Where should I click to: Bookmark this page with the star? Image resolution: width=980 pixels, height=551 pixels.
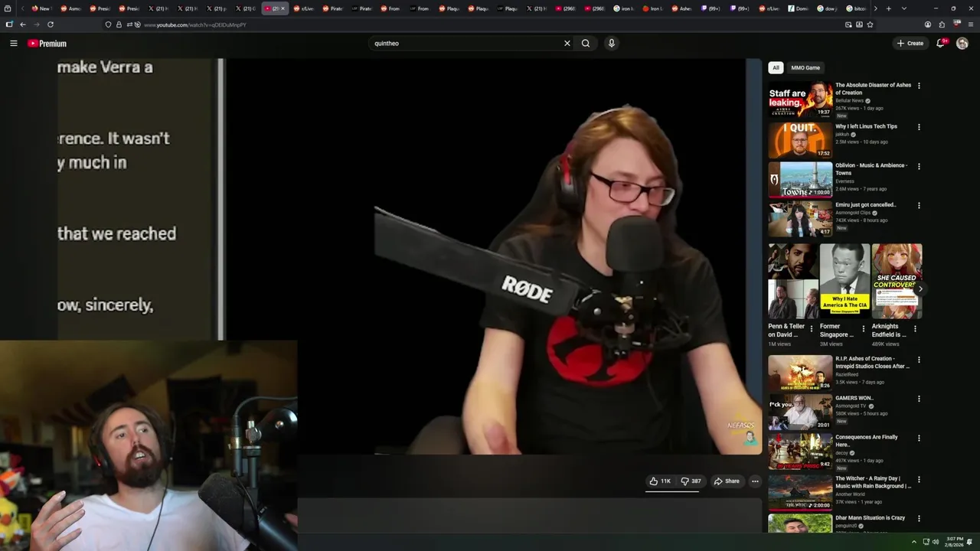871,24
